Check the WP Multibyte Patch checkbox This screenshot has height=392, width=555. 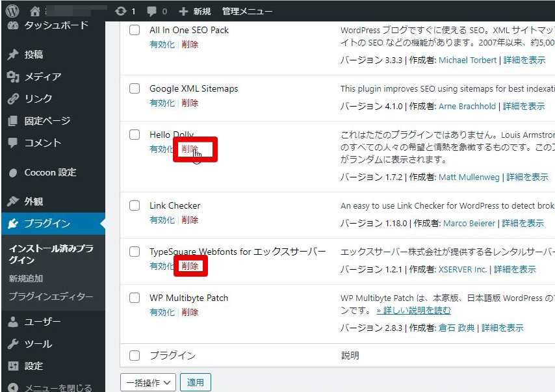(135, 298)
